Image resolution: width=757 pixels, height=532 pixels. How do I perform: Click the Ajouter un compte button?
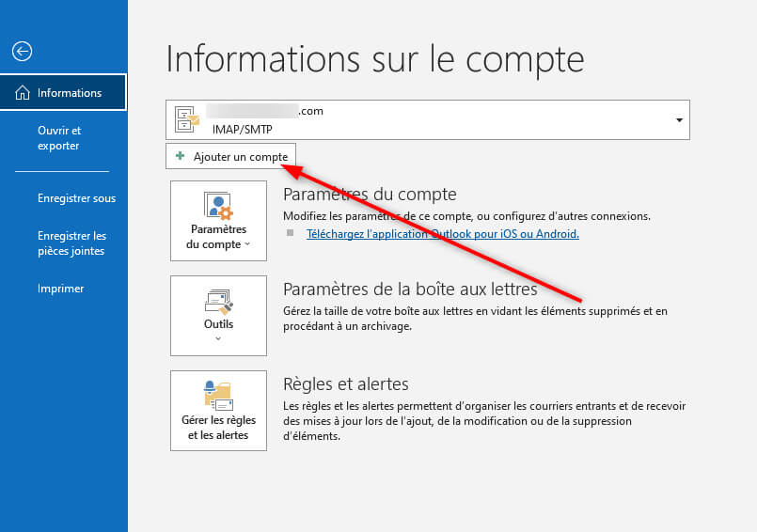click(230, 156)
